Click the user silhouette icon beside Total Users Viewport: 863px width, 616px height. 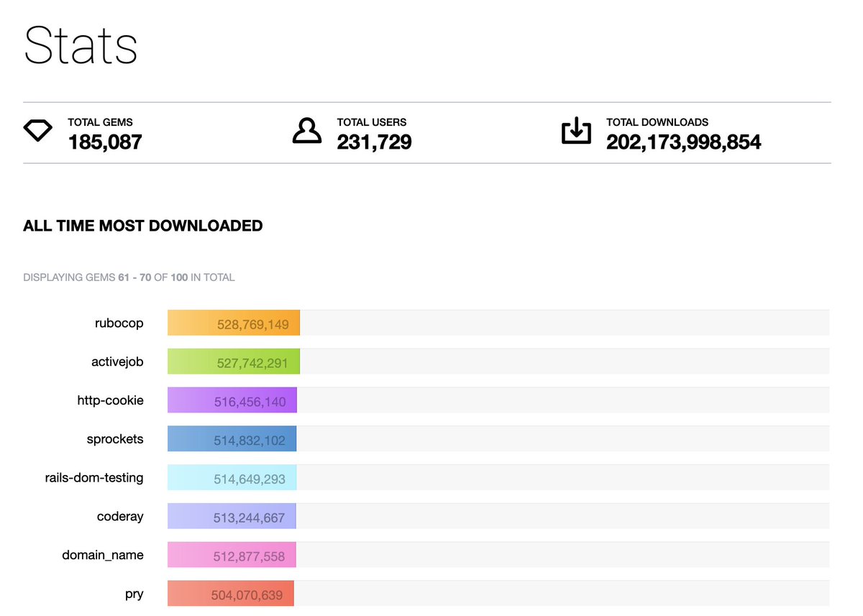coord(307,131)
